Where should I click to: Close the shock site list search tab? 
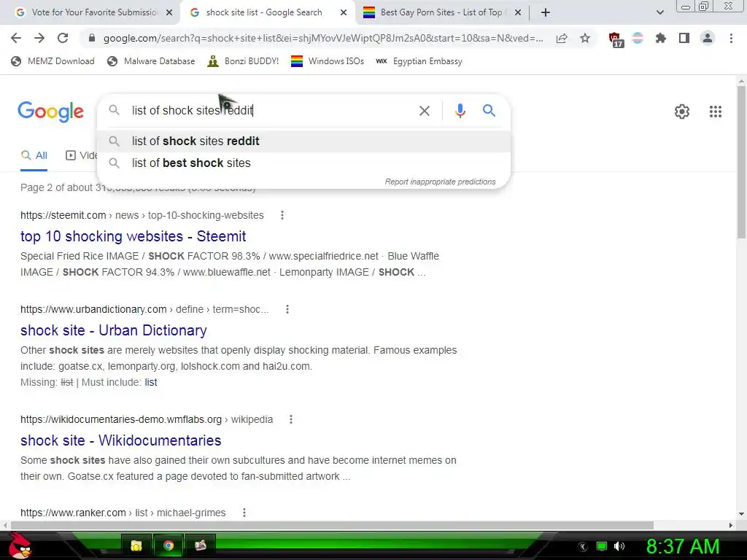(344, 13)
